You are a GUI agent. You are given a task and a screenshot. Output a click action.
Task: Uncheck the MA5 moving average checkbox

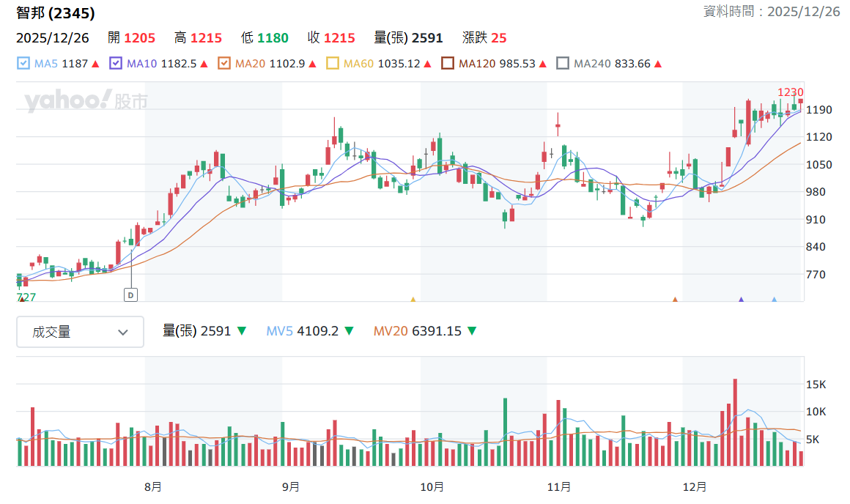point(23,64)
